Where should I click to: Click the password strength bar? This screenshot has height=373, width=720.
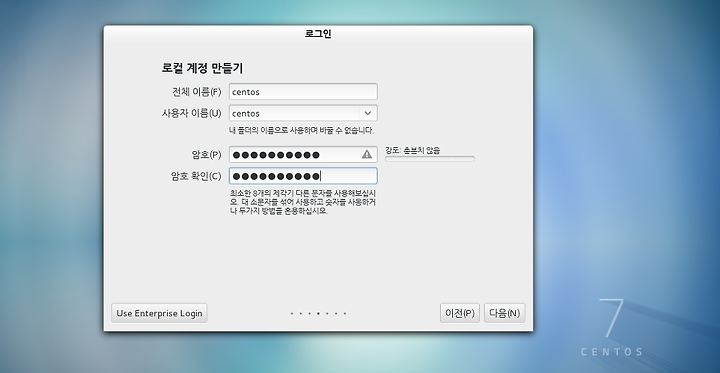(x=430, y=159)
